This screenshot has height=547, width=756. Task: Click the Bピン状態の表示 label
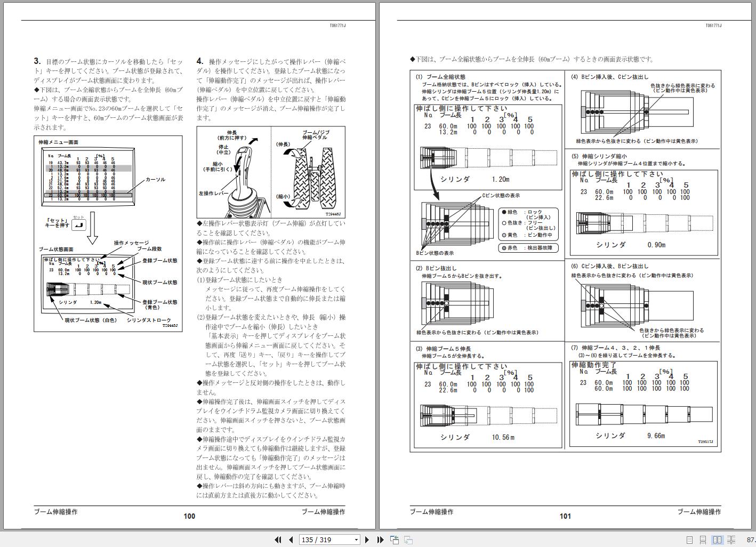435,253
